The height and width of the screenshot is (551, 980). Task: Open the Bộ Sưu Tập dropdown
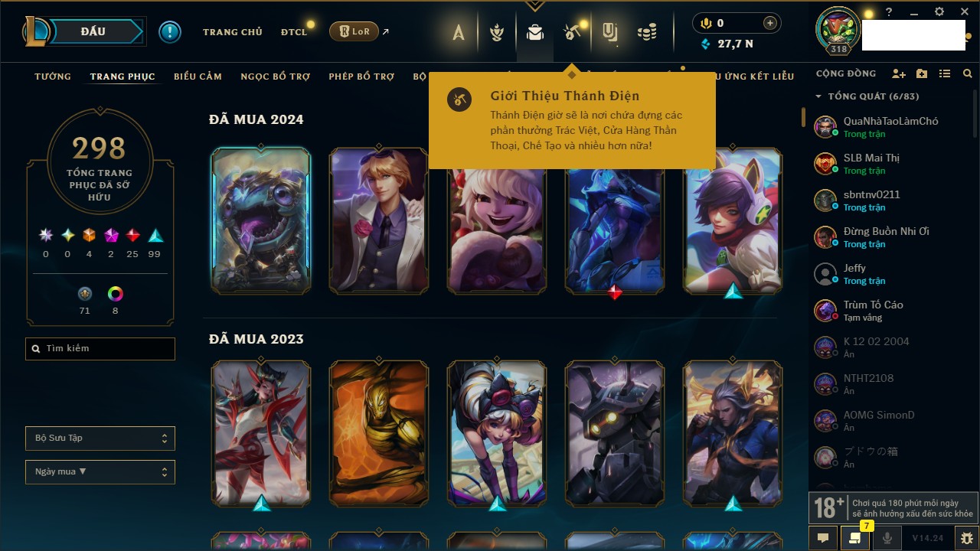click(x=100, y=439)
